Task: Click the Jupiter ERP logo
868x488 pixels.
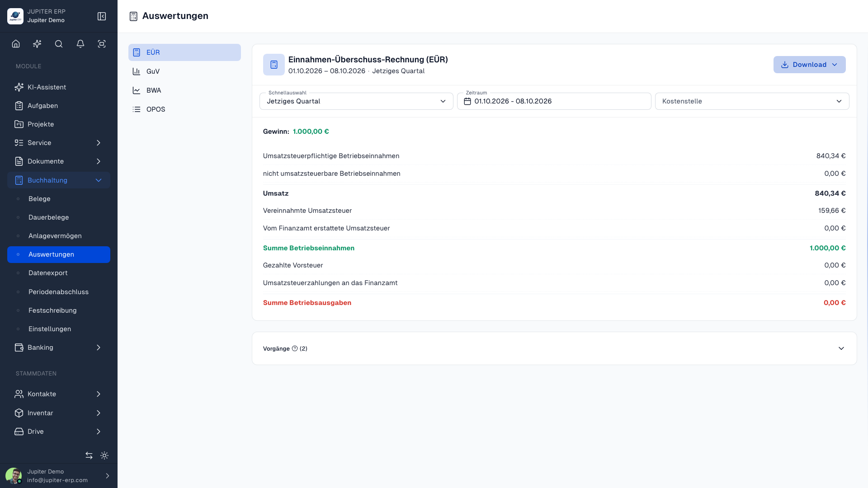Action: 15,16
